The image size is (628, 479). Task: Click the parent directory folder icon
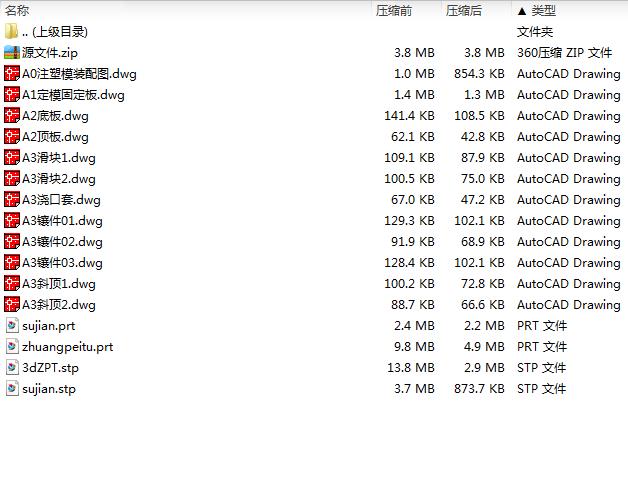click(12, 31)
